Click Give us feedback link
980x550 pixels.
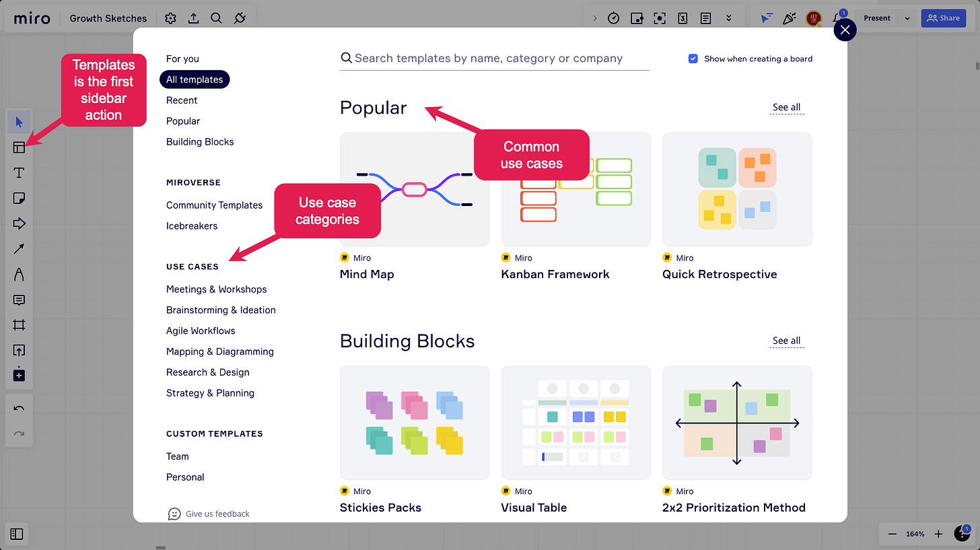tap(209, 514)
